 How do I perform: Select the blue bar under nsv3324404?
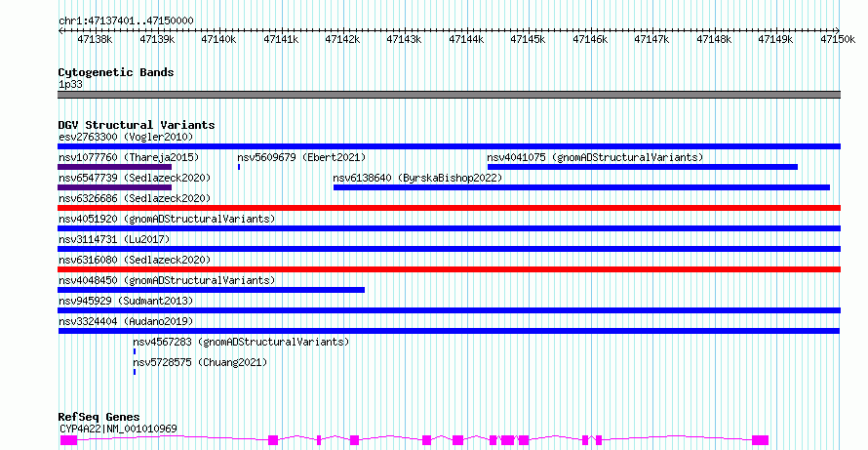click(449, 331)
